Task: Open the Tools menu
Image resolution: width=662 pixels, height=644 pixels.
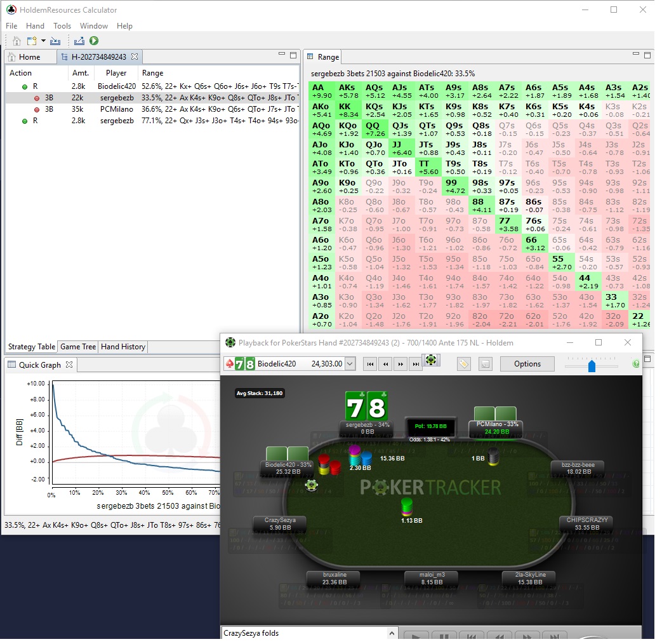Action: tap(62, 26)
